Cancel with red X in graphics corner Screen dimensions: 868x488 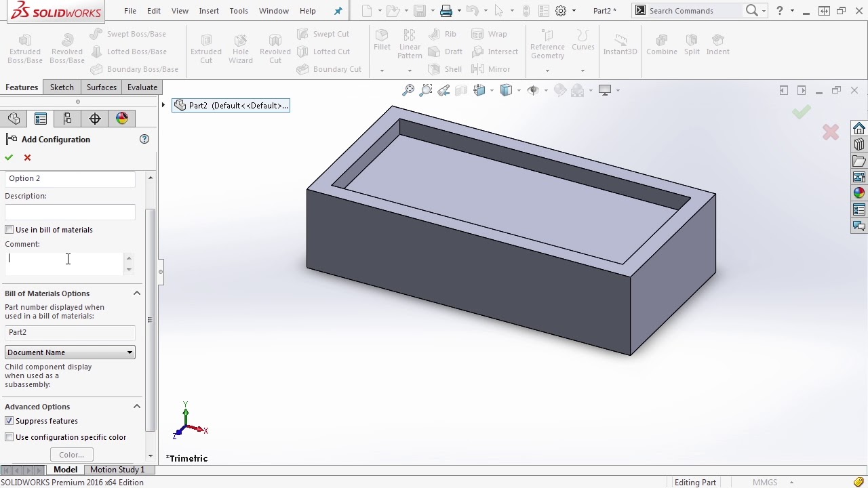[830, 132]
